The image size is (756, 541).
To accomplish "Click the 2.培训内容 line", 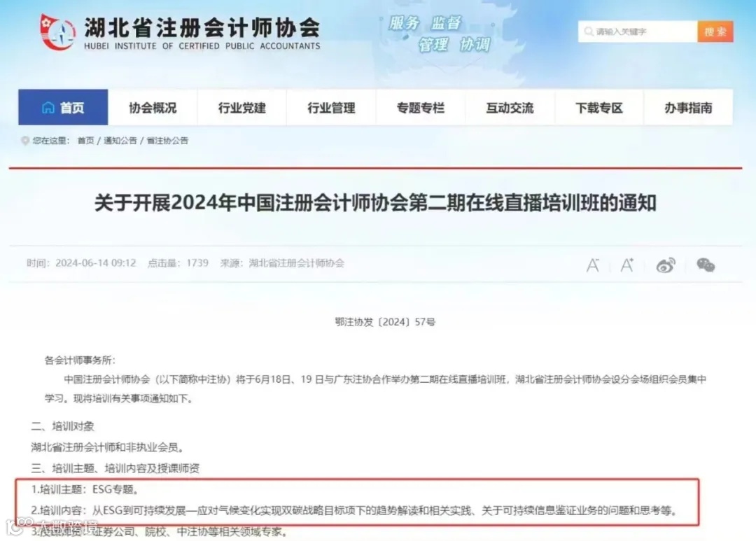I will [354, 510].
